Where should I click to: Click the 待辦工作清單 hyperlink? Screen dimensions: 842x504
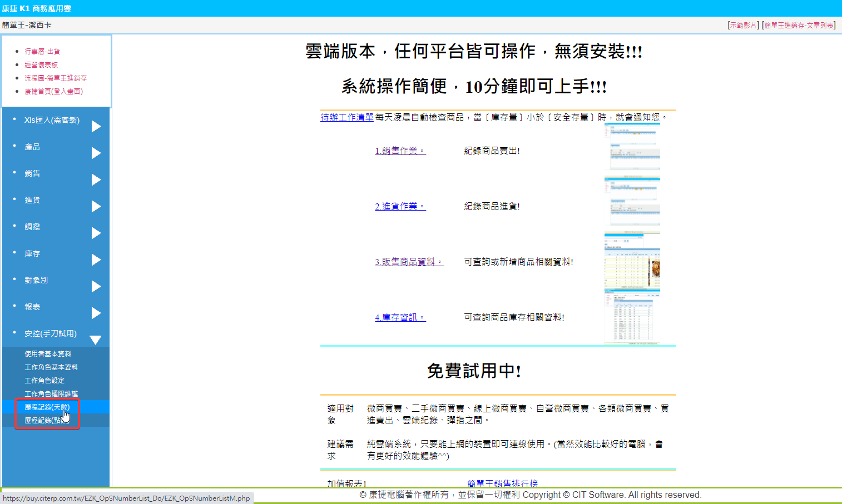pos(347,117)
